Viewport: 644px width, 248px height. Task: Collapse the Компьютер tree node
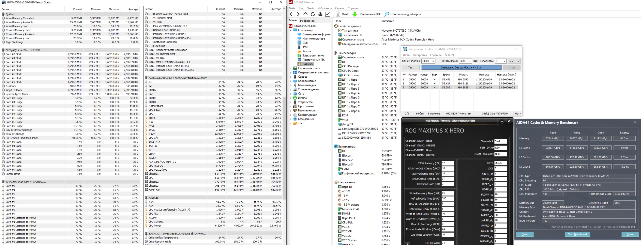290,30
